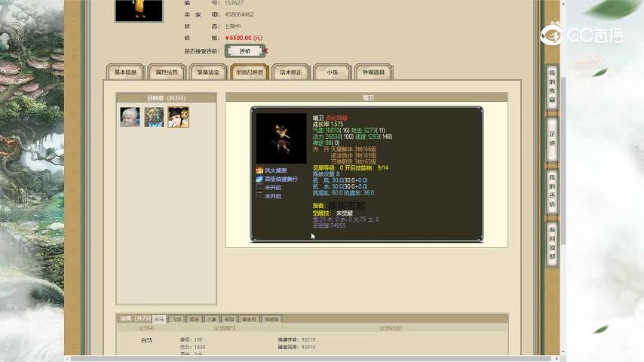The height and width of the screenshot is (362, 644).
Task: Click the 白马 mount name cell
Action: (146, 340)
